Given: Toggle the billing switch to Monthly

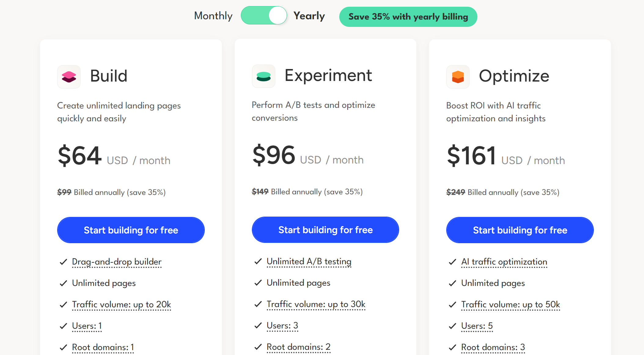Looking at the screenshot, I should (264, 15).
